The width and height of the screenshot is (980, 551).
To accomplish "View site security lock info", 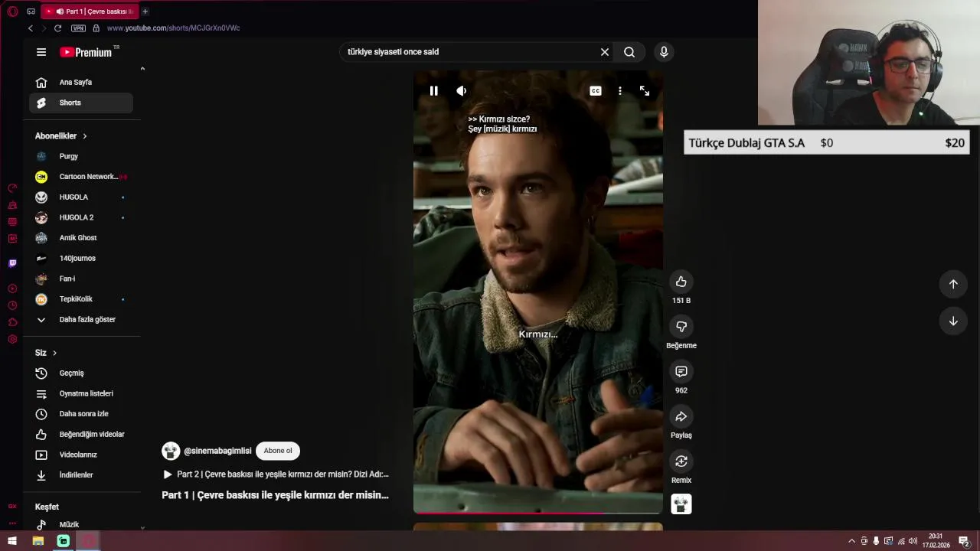I will click(96, 28).
